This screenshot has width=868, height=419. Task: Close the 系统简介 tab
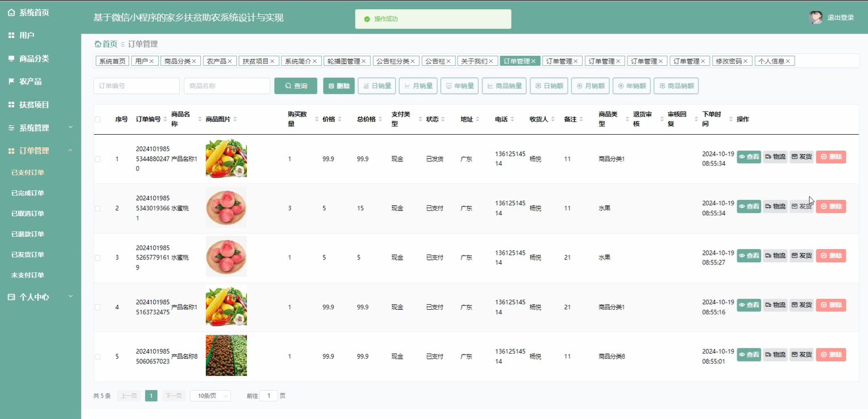point(315,61)
